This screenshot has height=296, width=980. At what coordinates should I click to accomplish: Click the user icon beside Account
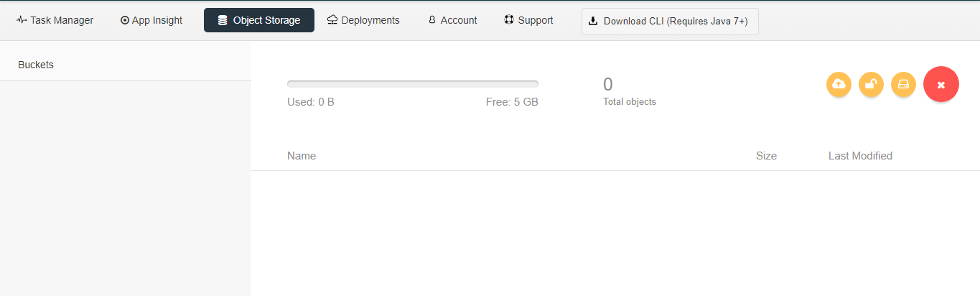pos(431,20)
